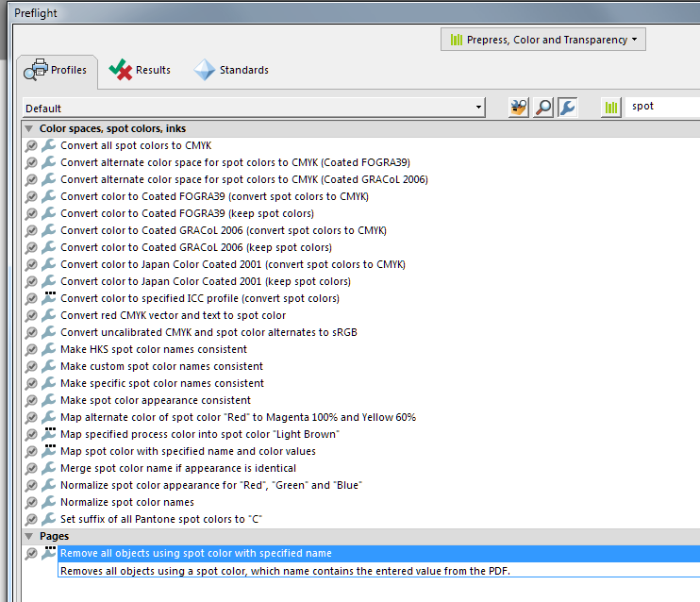Select Convert color to Coated FOGRA39 (convert spot colors)
Image resolution: width=700 pixels, height=602 pixels.
click(x=214, y=196)
